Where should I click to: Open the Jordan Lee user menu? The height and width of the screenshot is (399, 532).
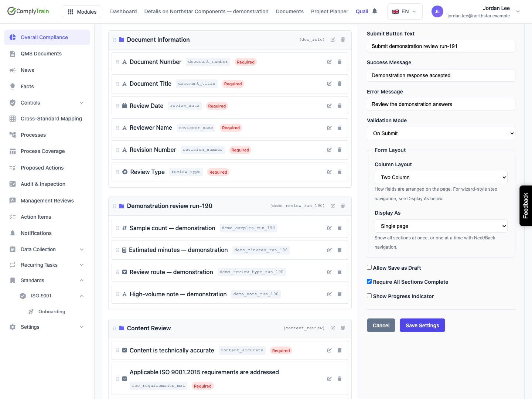tap(476, 11)
